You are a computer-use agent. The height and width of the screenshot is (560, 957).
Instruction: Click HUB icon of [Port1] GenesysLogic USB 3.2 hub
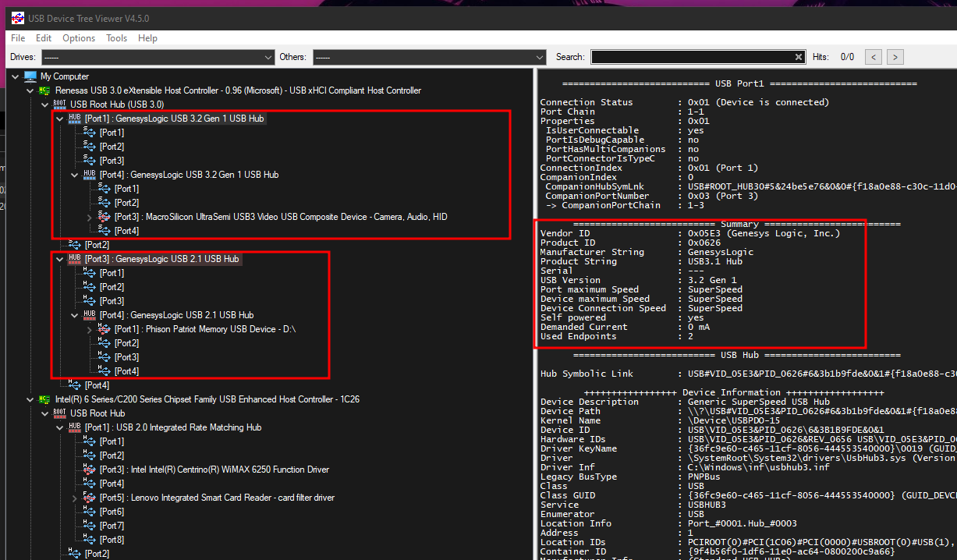pos(75,119)
